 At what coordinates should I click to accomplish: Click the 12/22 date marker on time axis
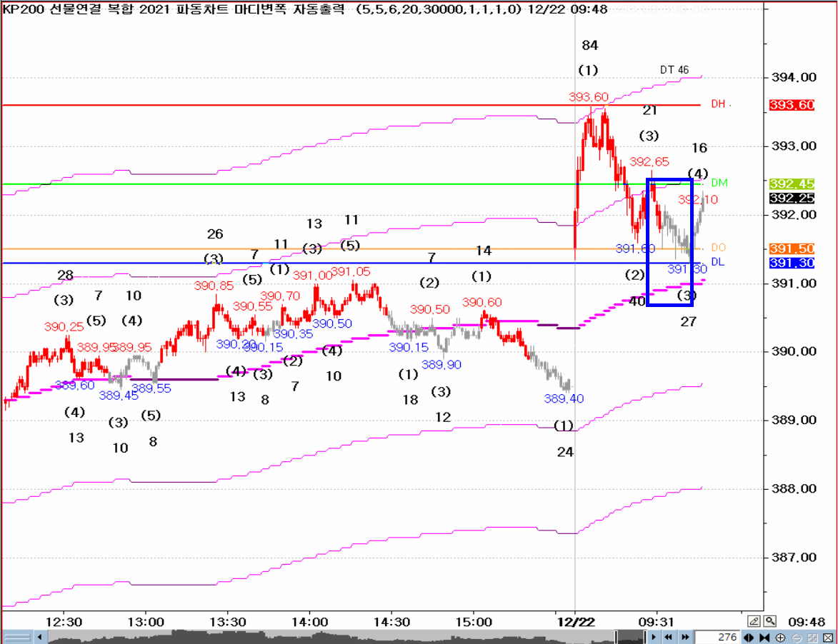click(x=575, y=621)
